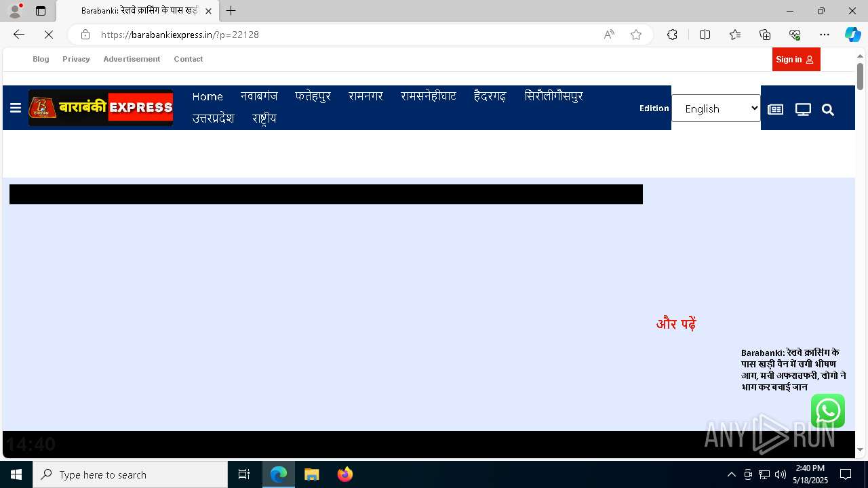This screenshot has height=488, width=868.
Task: Open Windows Start menu
Action: [x=16, y=474]
